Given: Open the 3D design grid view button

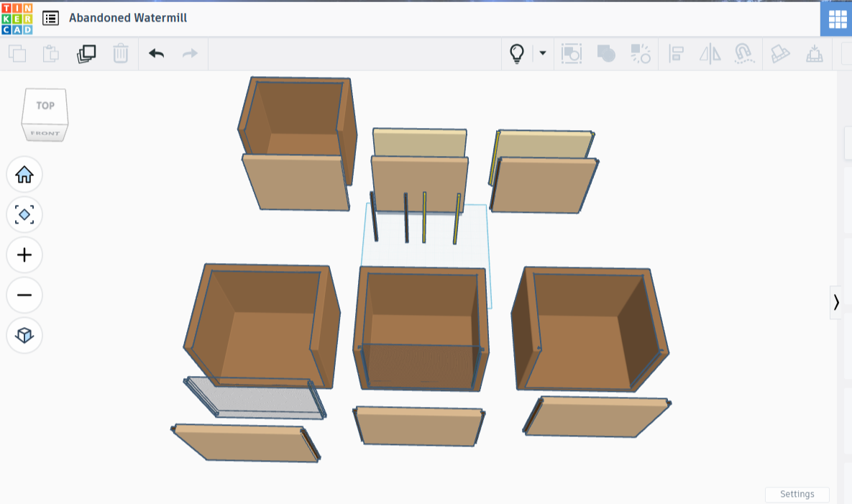Looking at the screenshot, I should pos(837,19).
